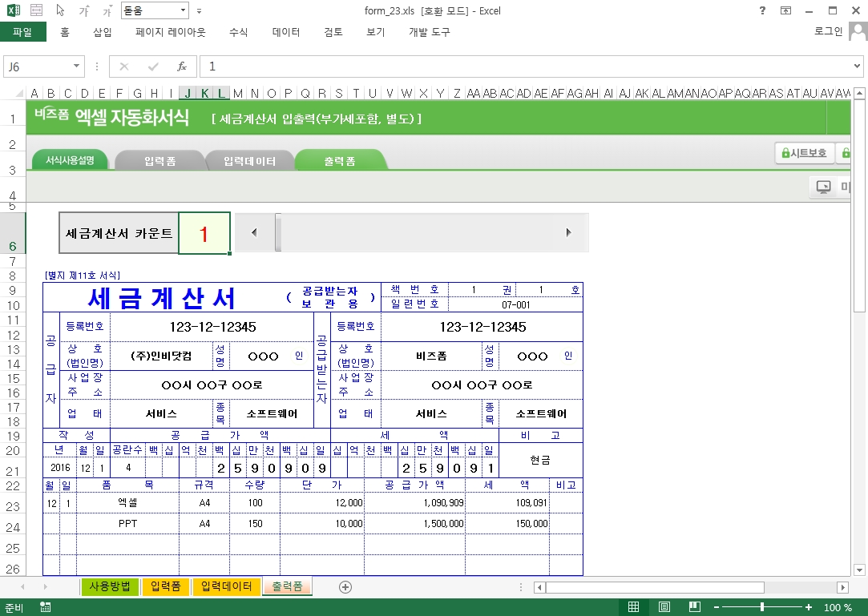The width and height of the screenshot is (868, 616).
Task: Click the 서식사용설명 green button
Action: pos(70,161)
